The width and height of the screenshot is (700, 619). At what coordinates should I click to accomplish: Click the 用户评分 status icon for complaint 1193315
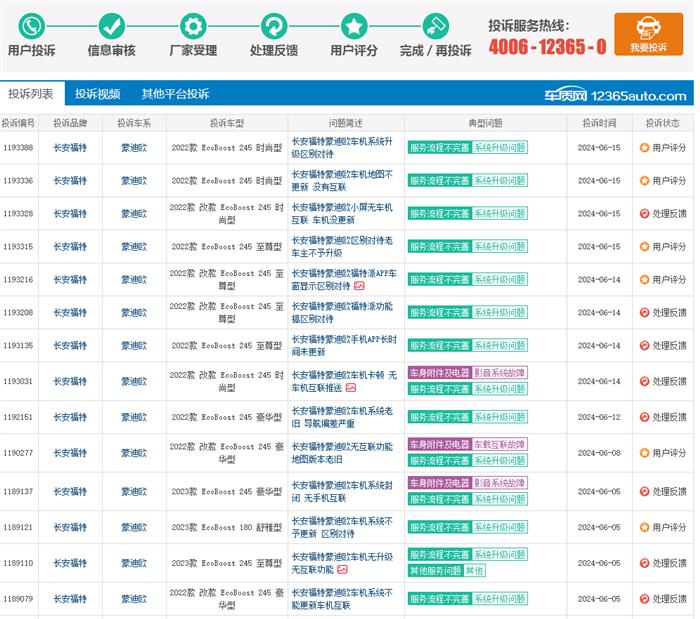coord(644,246)
